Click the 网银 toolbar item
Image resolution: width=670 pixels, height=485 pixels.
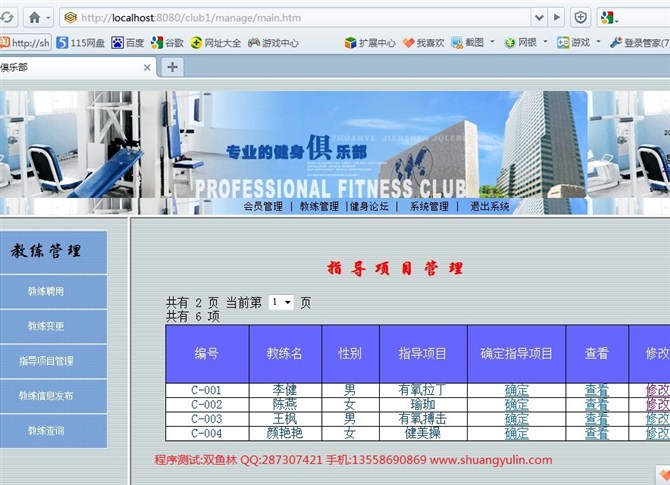520,43
